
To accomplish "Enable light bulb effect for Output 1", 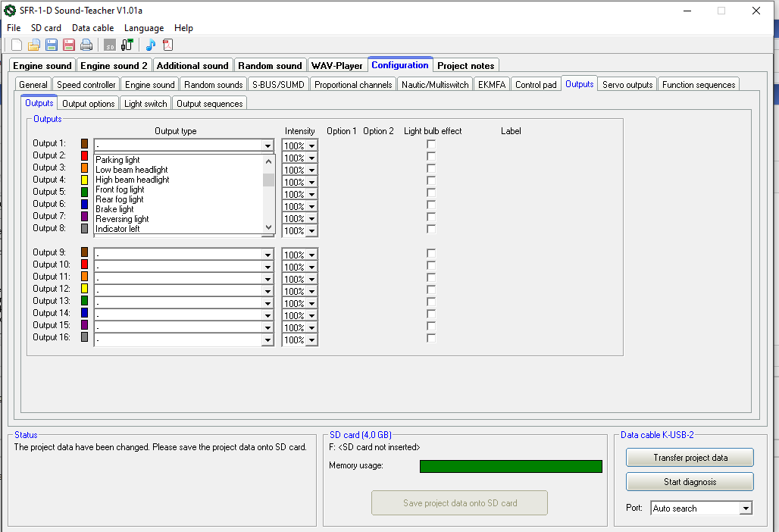I will coord(431,144).
